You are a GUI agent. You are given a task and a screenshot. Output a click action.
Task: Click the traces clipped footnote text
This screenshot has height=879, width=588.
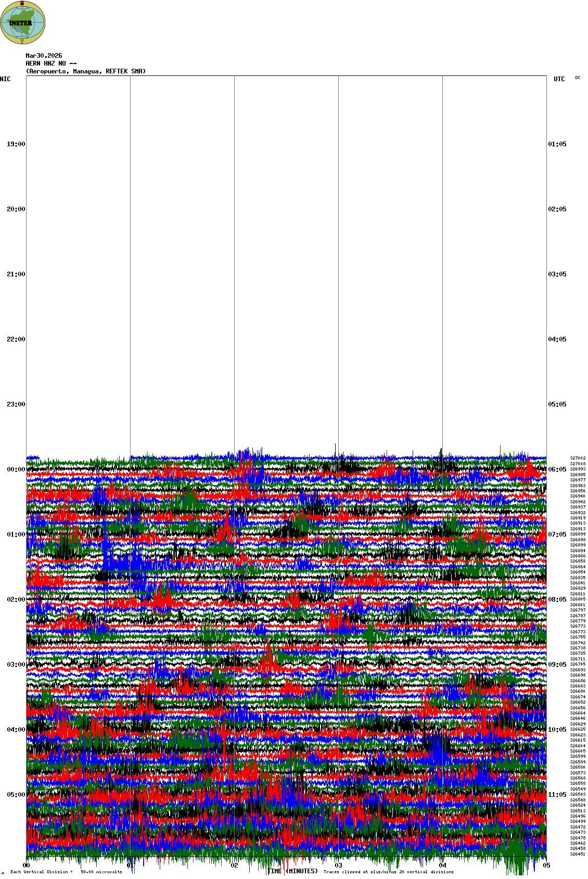[388, 872]
